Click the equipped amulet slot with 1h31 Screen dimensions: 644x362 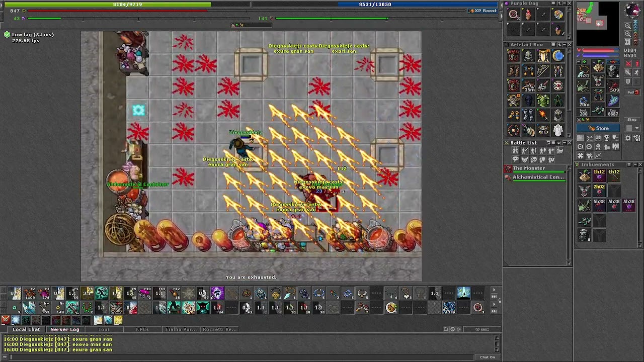pyautogui.click(x=584, y=71)
